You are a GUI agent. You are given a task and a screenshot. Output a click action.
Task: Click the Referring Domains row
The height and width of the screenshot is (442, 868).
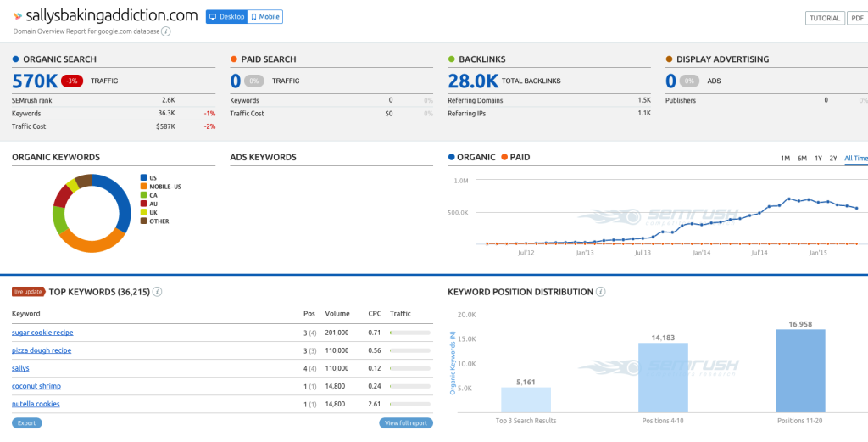click(549, 101)
